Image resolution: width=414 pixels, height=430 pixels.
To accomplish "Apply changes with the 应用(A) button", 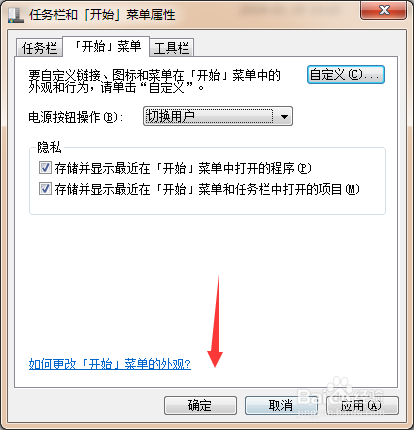I will [362, 405].
